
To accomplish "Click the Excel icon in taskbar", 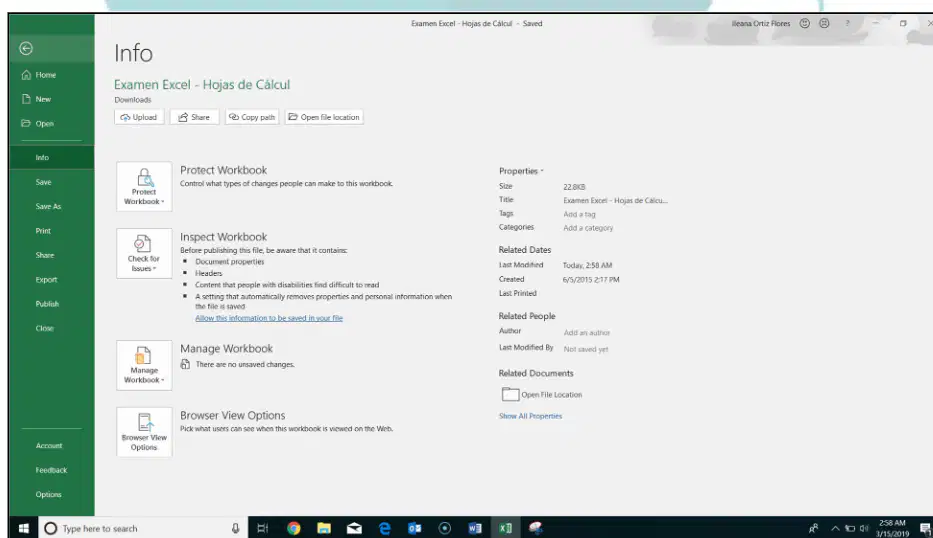I will click(x=505, y=528).
